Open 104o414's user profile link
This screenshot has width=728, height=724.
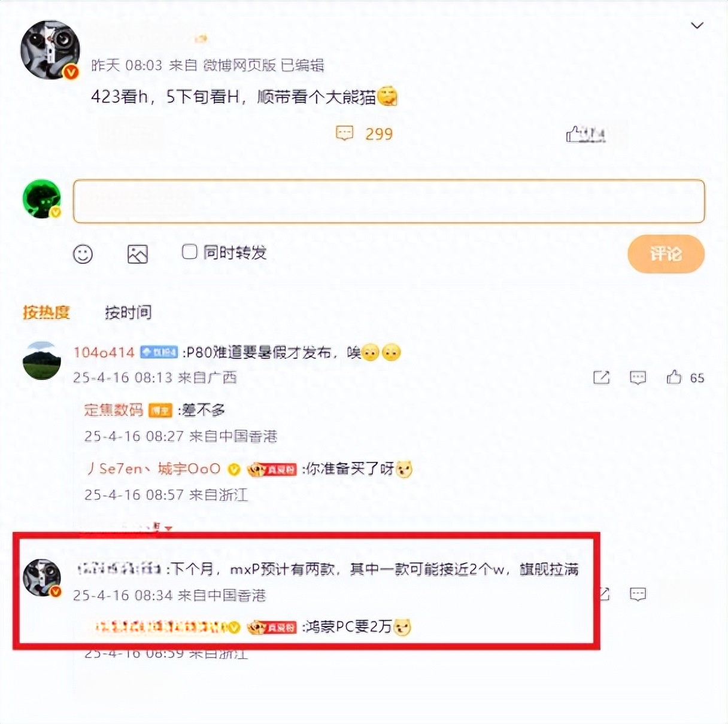click(104, 352)
